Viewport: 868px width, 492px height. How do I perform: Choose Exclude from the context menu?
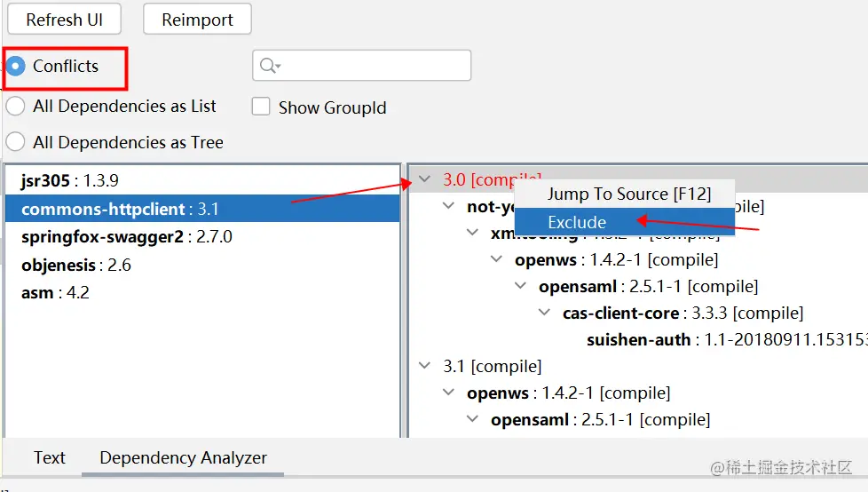[625, 222]
